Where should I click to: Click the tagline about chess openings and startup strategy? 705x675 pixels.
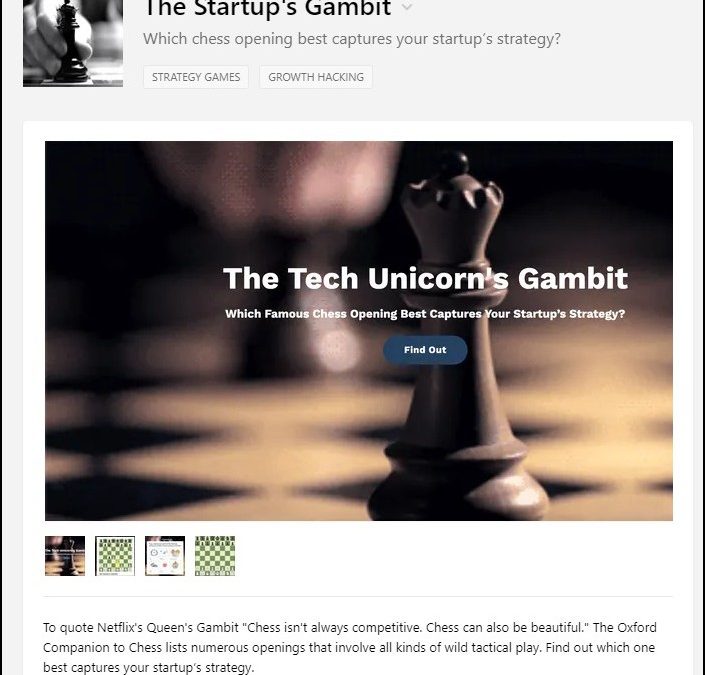tap(352, 39)
